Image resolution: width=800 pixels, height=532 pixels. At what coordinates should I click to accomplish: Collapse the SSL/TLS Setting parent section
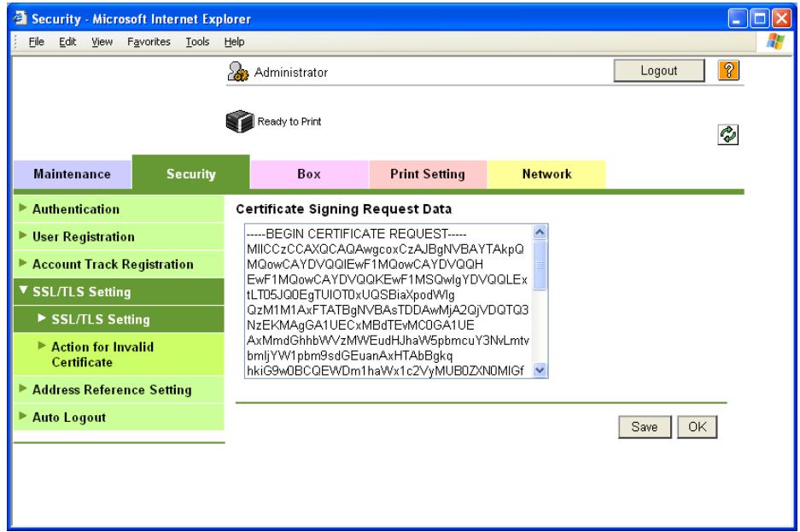click(119, 292)
